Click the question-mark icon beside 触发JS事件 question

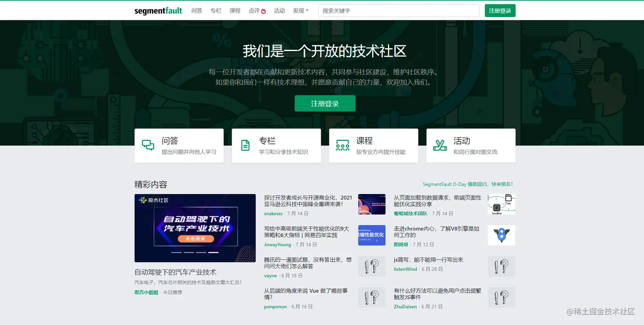(x=502, y=297)
